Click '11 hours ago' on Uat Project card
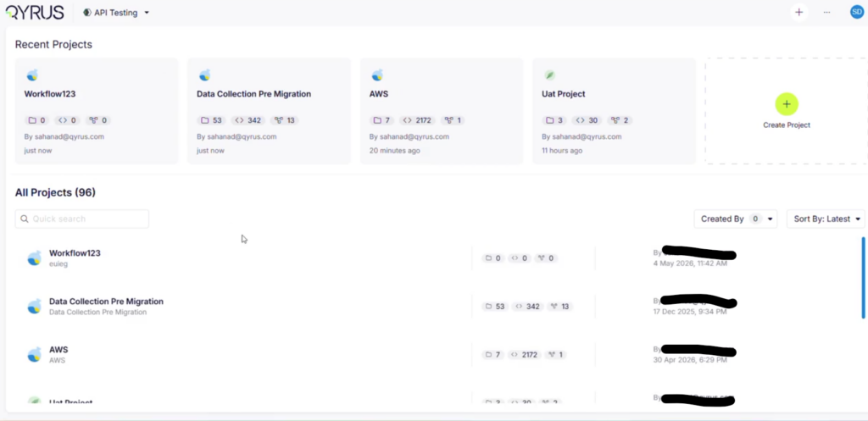The image size is (868, 421). coord(562,151)
